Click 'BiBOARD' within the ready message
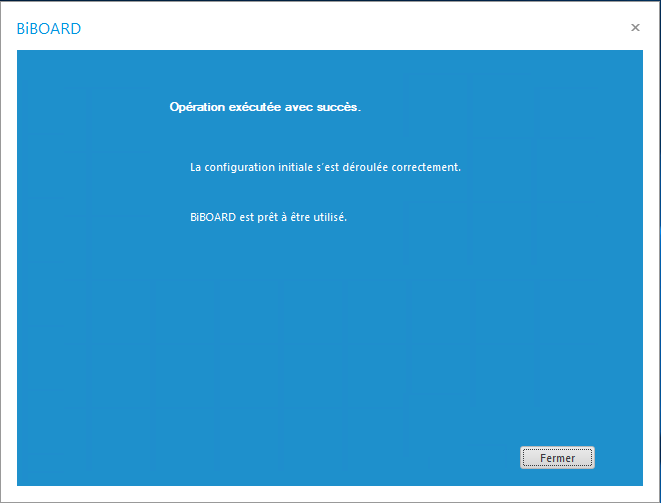The image size is (661, 503). click(x=213, y=217)
